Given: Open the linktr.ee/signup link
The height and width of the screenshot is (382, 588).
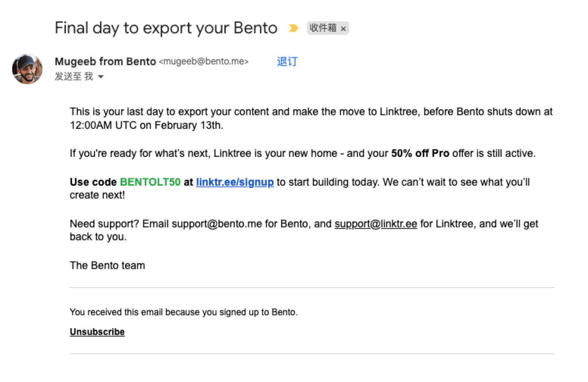Looking at the screenshot, I should [x=235, y=182].
